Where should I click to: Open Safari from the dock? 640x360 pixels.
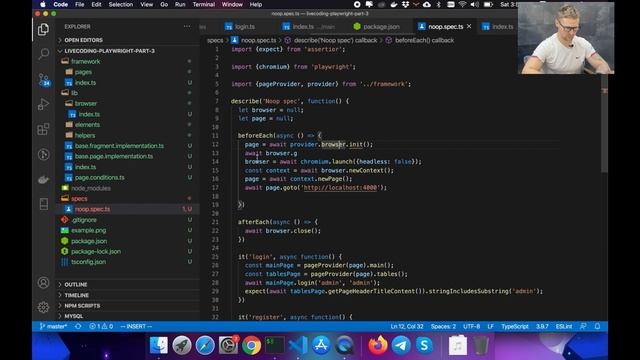tap(205, 345)
